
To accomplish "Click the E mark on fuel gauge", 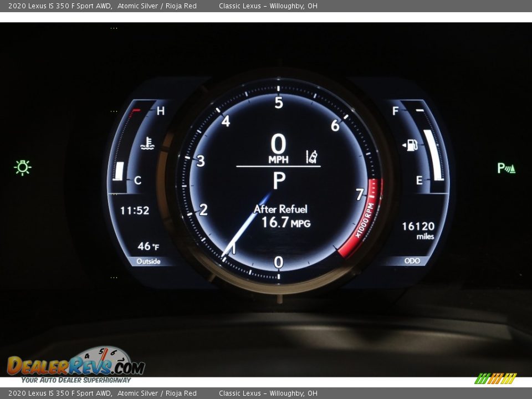I will (x=420, y=180).
